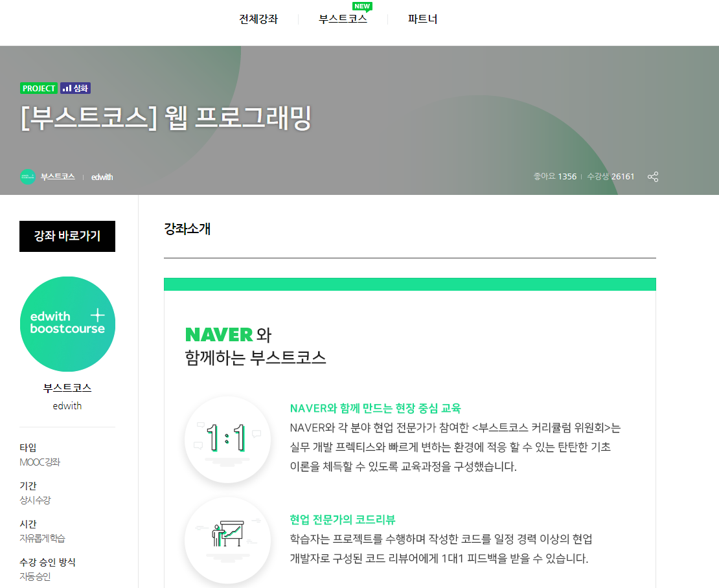Click the 상시수강 period value
The image size is (719, 588).
click(36, 501)
